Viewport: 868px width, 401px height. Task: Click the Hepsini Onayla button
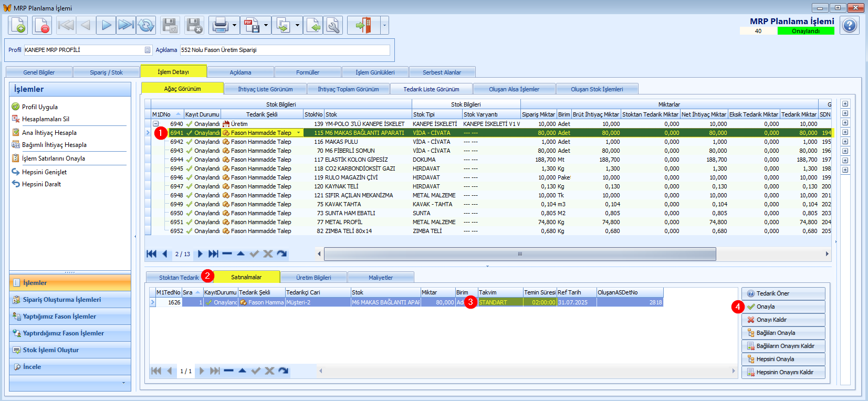click(x=783, y=359)
